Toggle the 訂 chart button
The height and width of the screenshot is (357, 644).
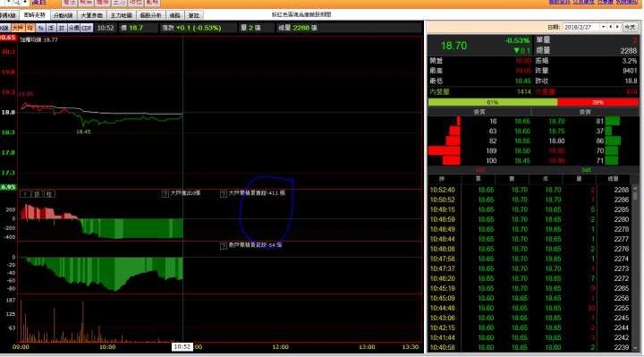pyautogui.click(x=62, y=28)
